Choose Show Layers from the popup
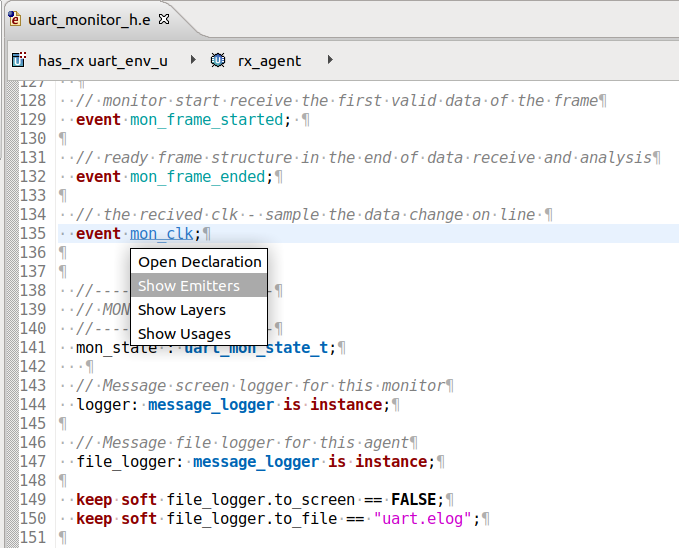This screenshot has height=548, width=679. 199,310
